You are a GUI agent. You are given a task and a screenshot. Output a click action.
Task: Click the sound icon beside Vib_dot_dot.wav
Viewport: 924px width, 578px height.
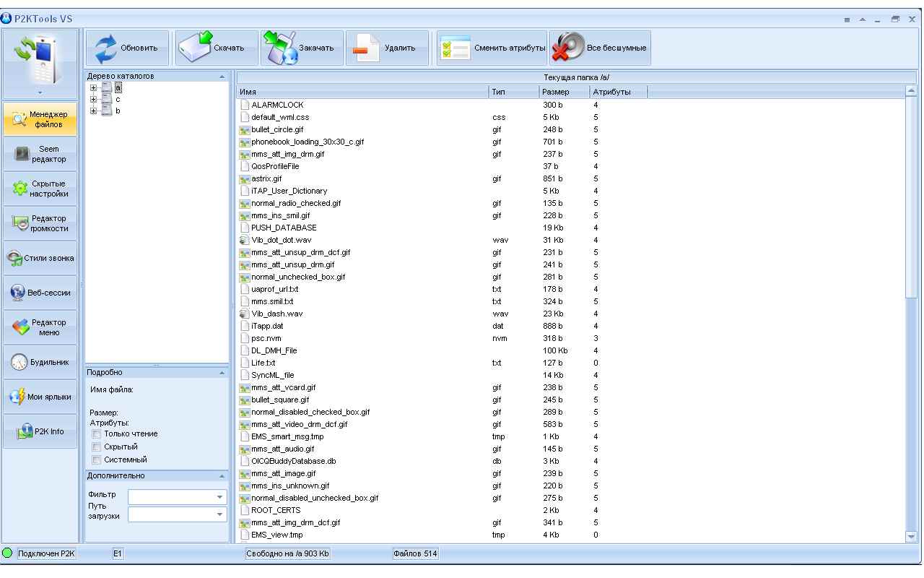click(x=245, y=240)
